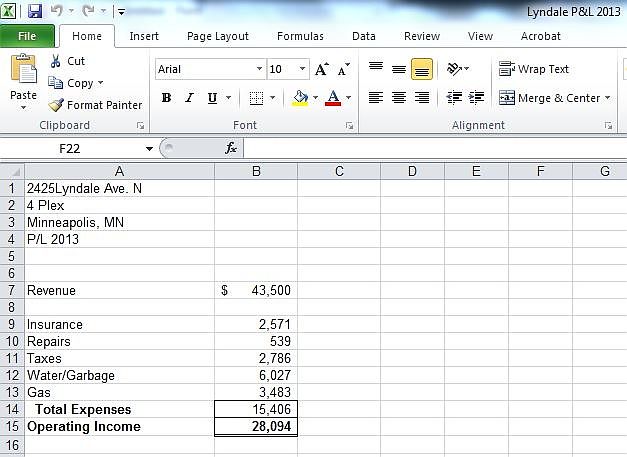Switch to the Review tab
The image size is (627, 457).
coord(422,36)
